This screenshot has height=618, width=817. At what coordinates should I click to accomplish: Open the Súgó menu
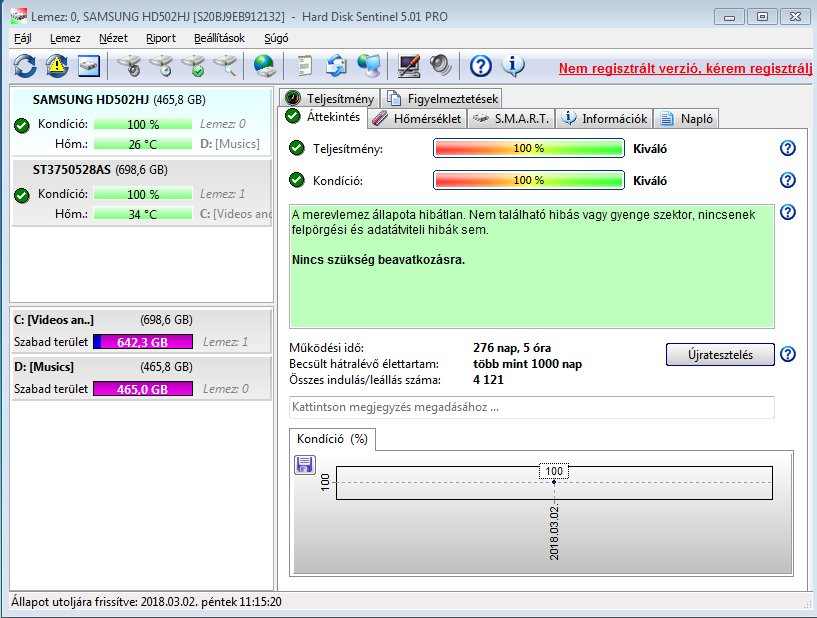[x=276, y=38]
